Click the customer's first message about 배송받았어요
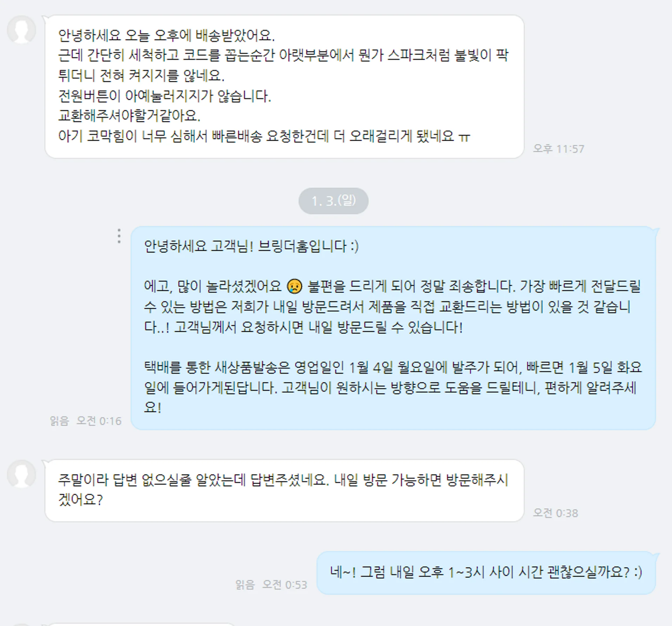This screenshot has width=672, height=626. click(284, 86)
